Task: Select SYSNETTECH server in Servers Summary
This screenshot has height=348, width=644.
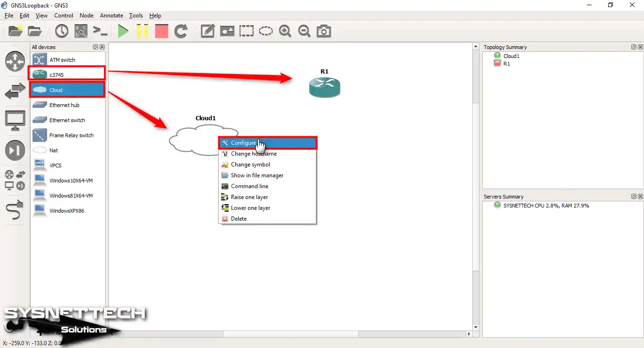Action: 546,206
